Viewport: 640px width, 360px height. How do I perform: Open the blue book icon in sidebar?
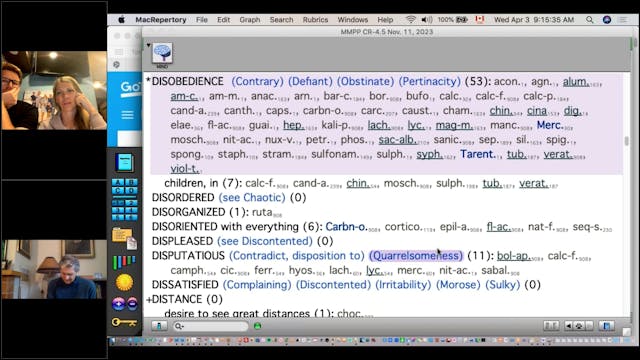pyautogui.click(x=124, y=162)
